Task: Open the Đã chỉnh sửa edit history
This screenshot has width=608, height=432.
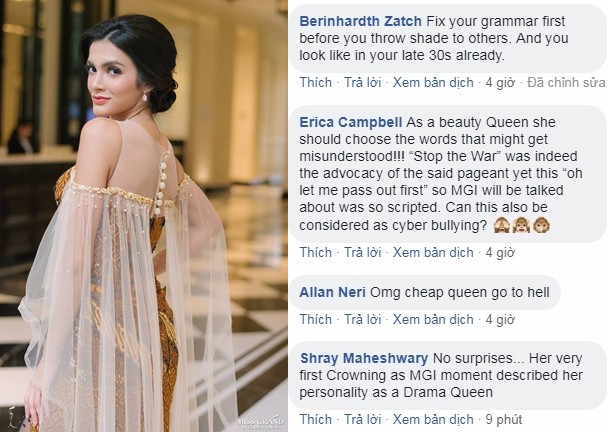Action: coord(566,83)
